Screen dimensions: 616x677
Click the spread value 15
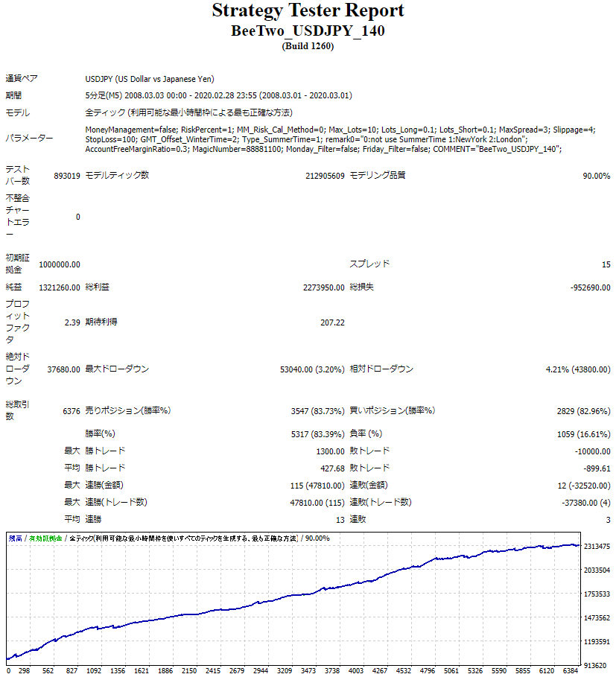[606, 264]
